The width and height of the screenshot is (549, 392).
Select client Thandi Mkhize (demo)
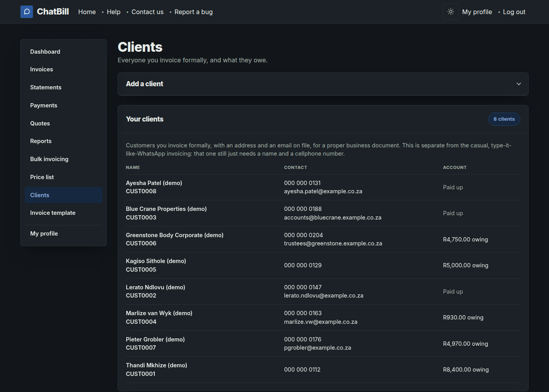[156, 365]
